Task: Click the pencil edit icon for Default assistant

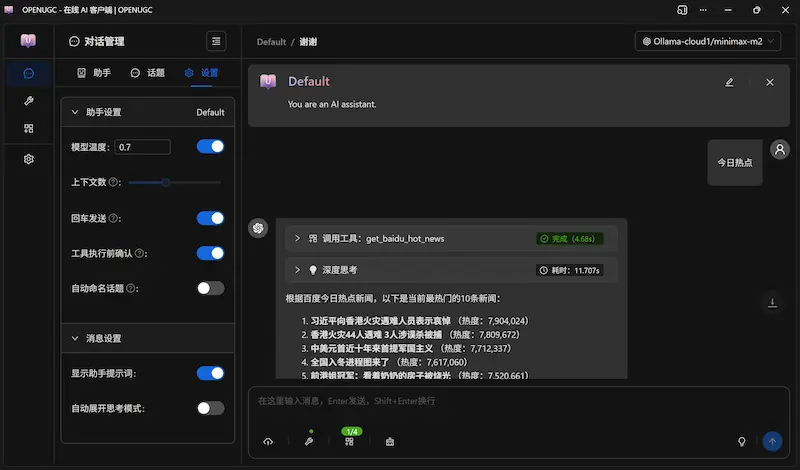Action: pos(729,82)
